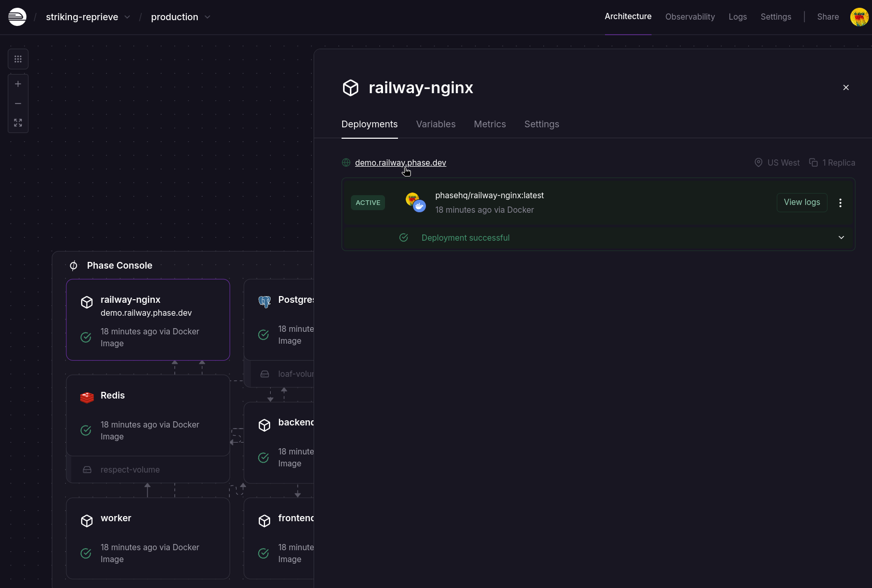Switch to the Metrics tab
Viewport: 872px width, 588px height.
pos(490,124)
